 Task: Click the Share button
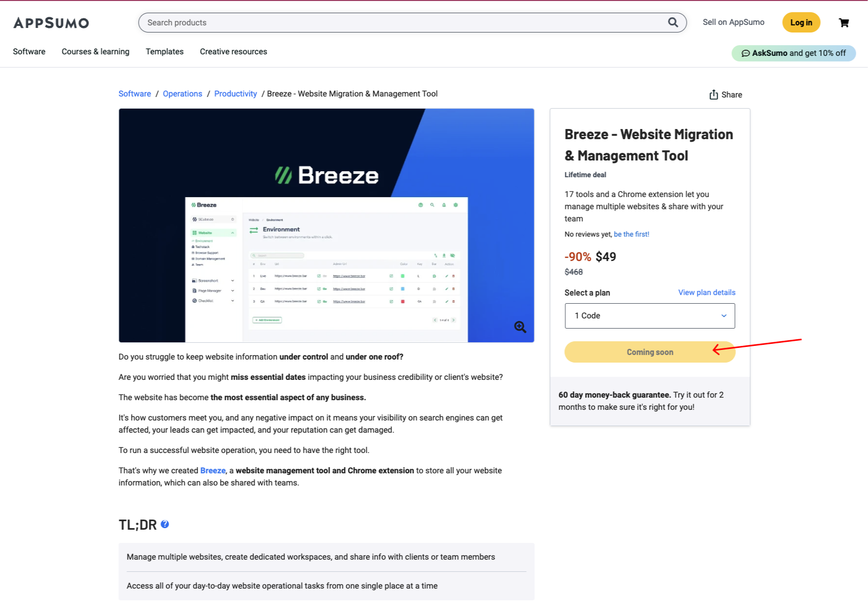point(726,94)
